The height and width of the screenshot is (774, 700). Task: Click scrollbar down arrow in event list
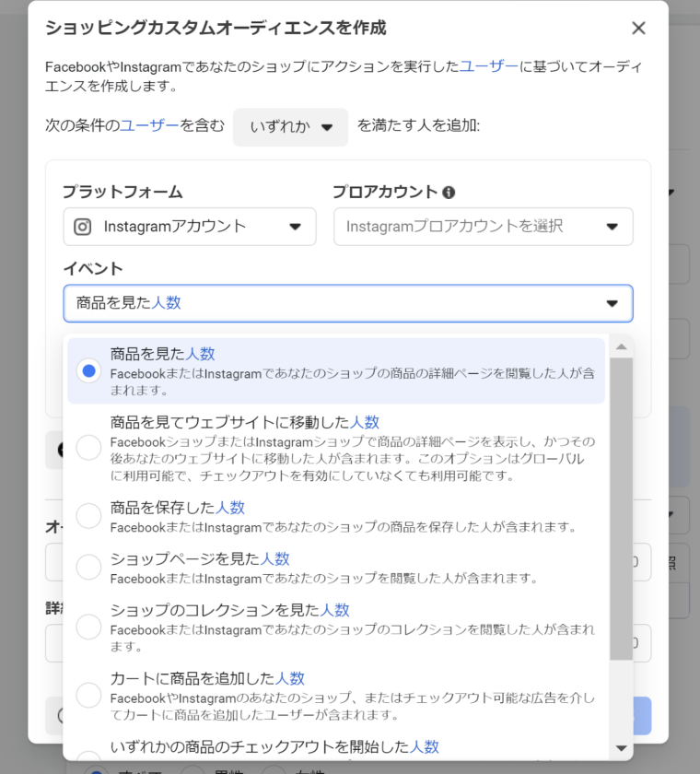621,748
